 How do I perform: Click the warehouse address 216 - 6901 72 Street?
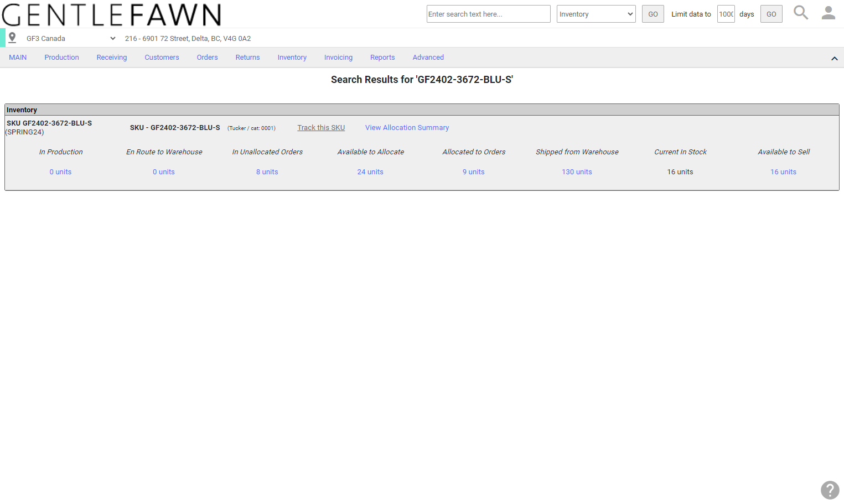tap(188, 39)
